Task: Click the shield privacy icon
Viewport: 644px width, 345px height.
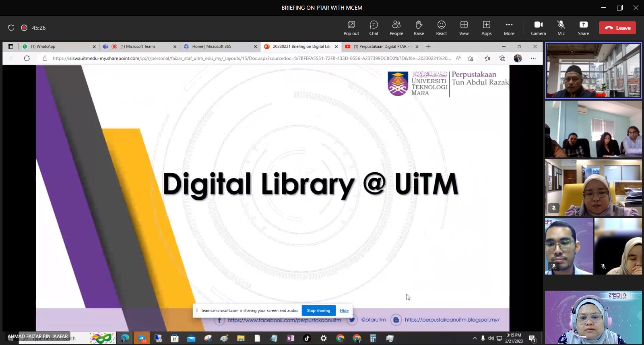Action: coord(11,28)
